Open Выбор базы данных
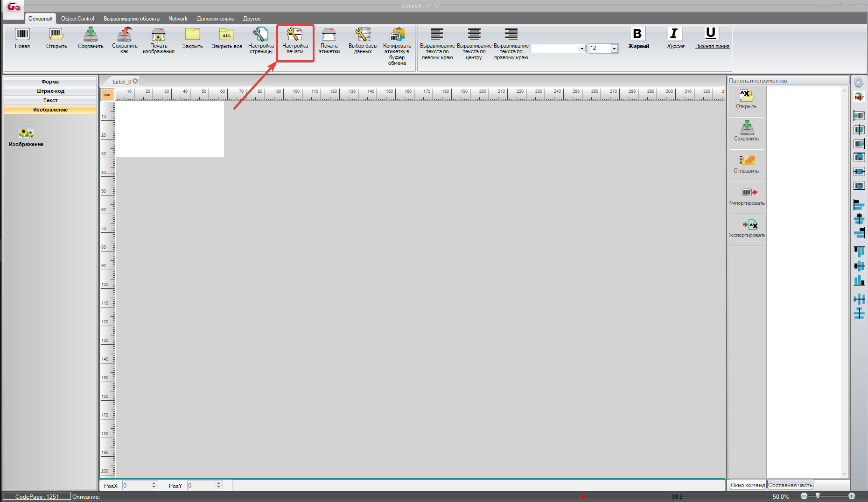The width and height of the screenshot is (868, 502). pyautogui.click(x=363, y=41)
